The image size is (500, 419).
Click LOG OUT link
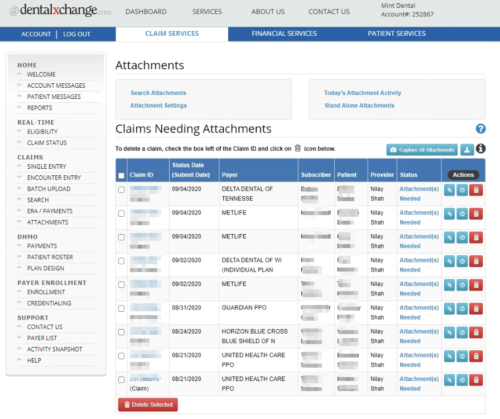pos(77,34)
